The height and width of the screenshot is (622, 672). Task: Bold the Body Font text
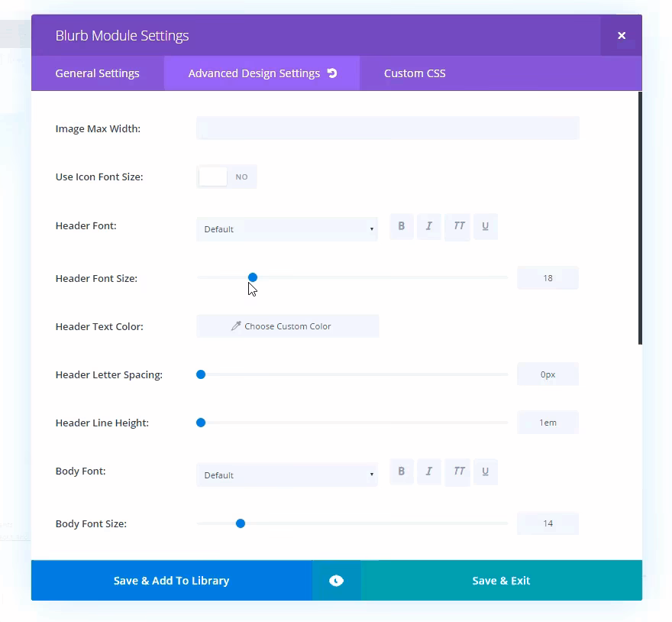click(401, 471)
